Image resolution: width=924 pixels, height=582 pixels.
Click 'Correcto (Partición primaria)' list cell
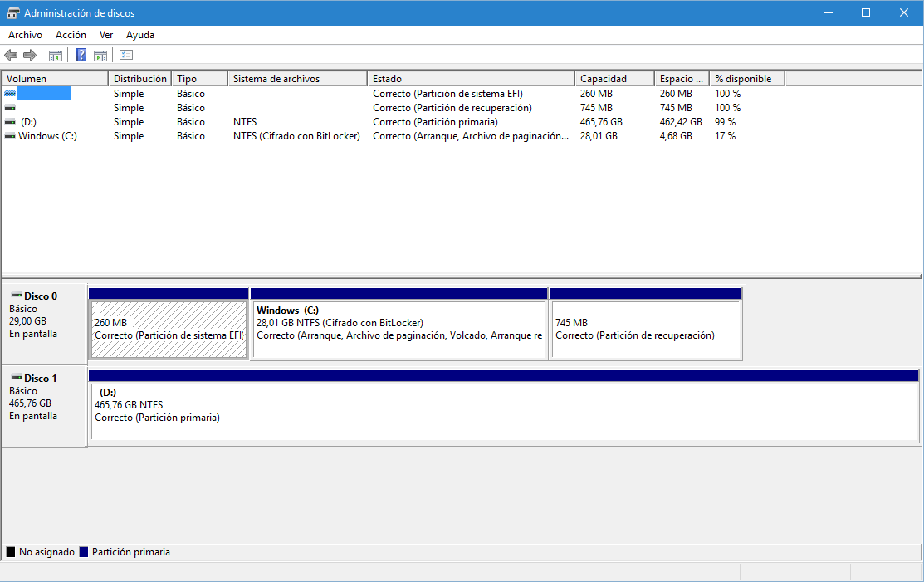coord(436,122)
